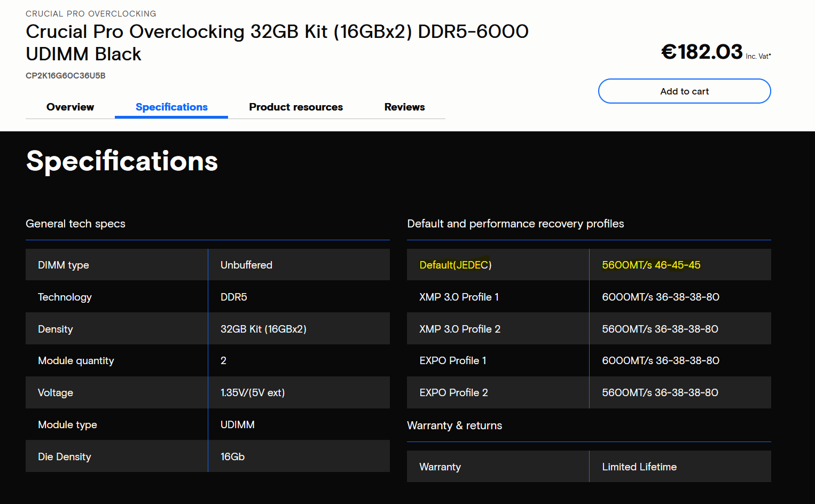Click Default and performance recovery profiles heading
Screen dimensions: 815x504
[x=515, y=224]
